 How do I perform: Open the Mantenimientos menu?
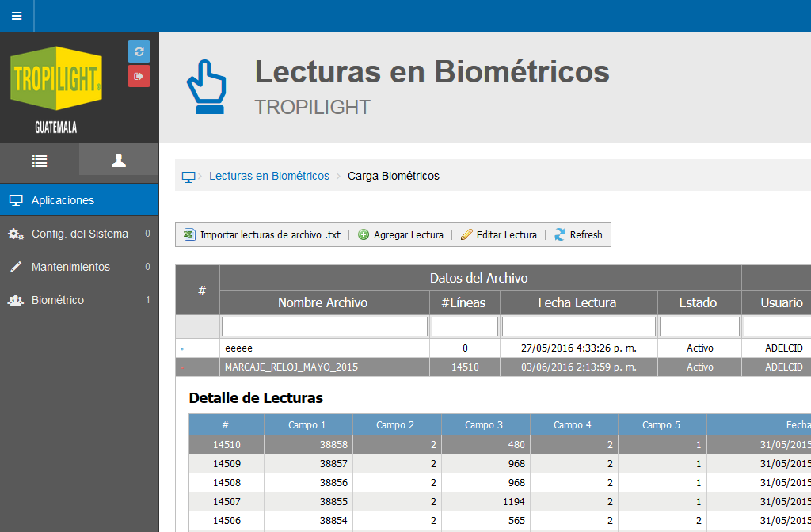(79, 267)
